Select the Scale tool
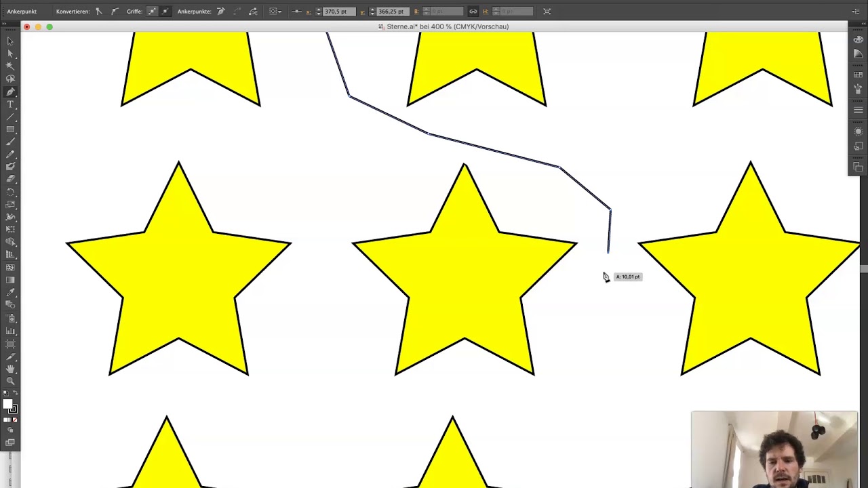 coord(10,204)
